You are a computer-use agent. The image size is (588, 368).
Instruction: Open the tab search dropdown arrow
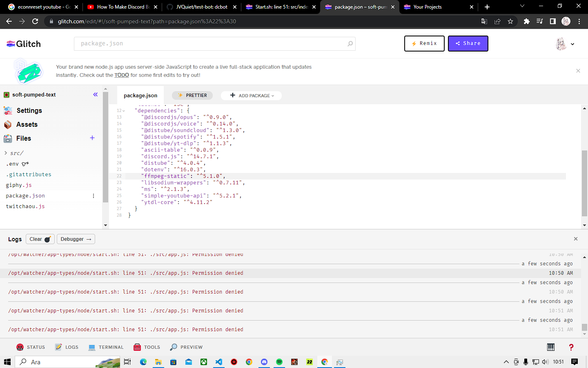coord(522,6)
